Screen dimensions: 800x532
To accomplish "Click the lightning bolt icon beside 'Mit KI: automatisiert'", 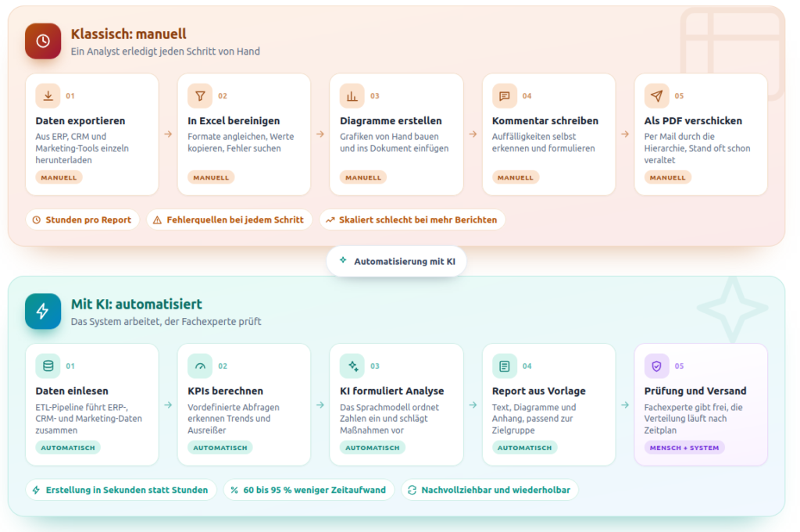I will click(x=43, y=311).
